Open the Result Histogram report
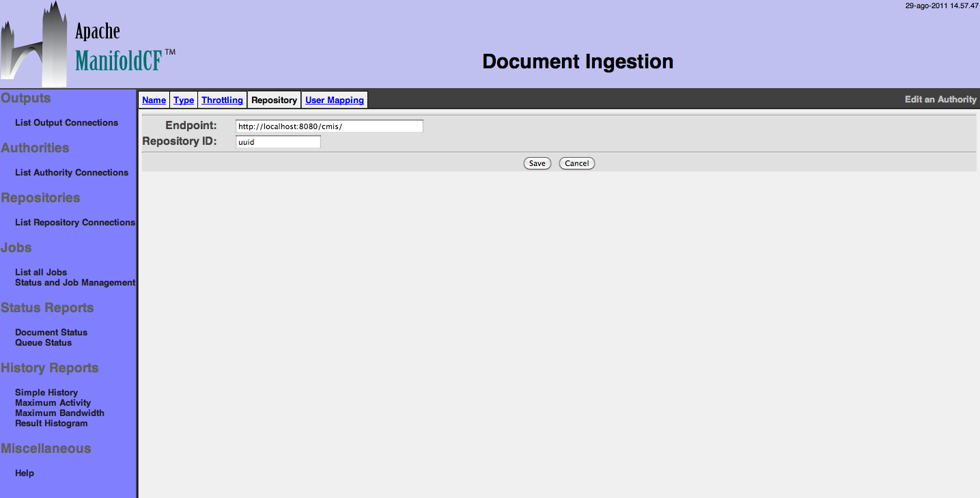 pos(51,424)
